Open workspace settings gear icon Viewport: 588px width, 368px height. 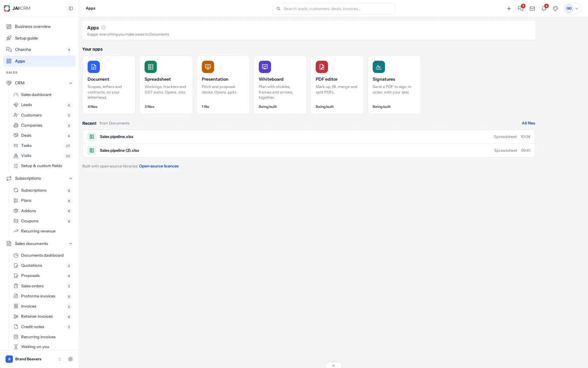(70, 359)
